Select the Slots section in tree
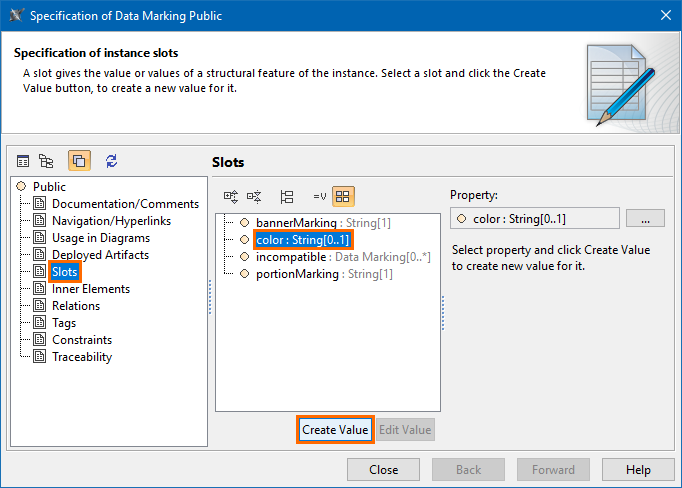Screen dimensions: 682x488 click(64, 272)
